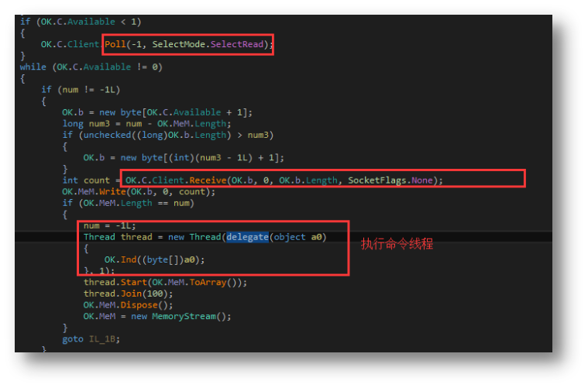Click SocketFlags.None argument
Image resolution: width=588 pixels, height=388 pixels.
pos(390,180)
